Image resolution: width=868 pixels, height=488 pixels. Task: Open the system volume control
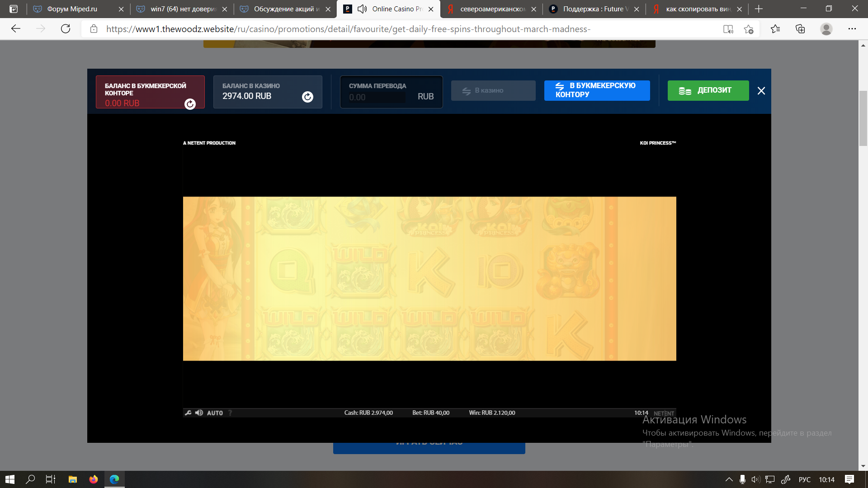755,479
